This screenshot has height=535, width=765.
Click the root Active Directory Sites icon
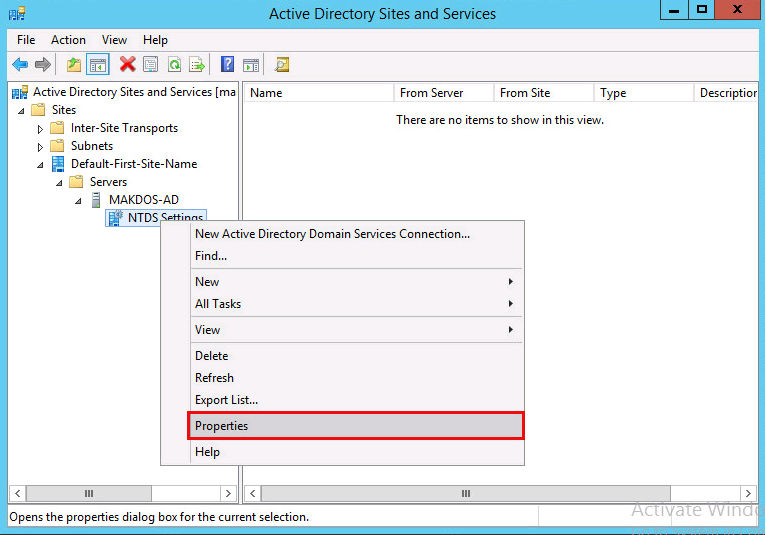20,92
